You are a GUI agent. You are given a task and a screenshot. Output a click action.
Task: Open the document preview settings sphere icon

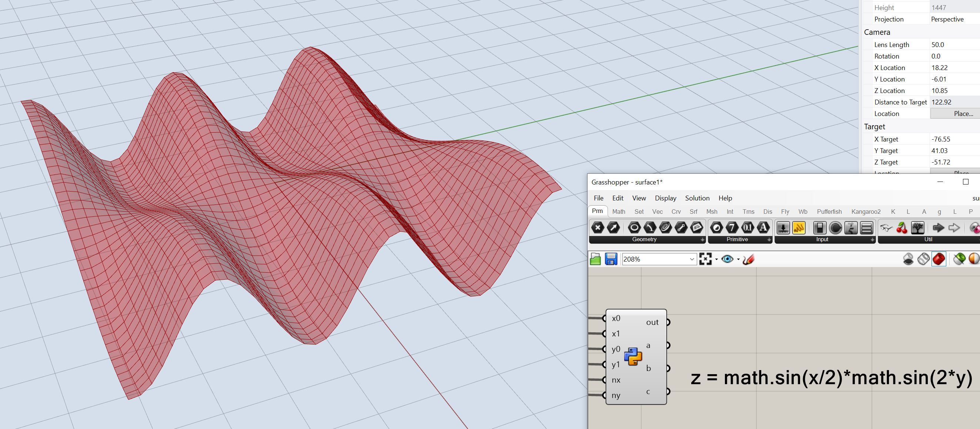(974, 259)
